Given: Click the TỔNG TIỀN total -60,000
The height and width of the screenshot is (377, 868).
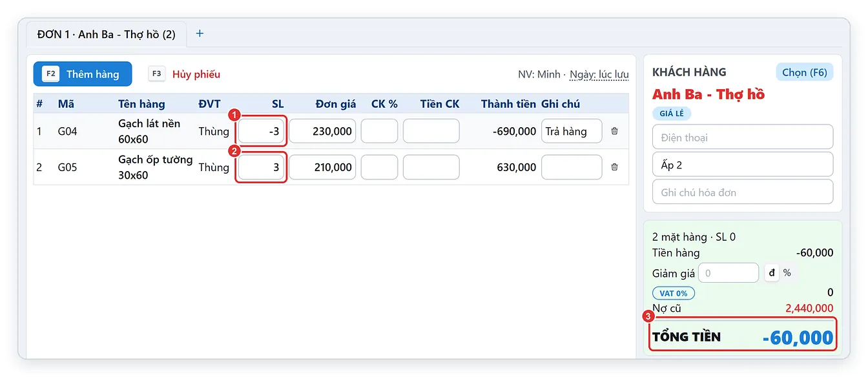Looking at the screenshot, I should (798, 338).
